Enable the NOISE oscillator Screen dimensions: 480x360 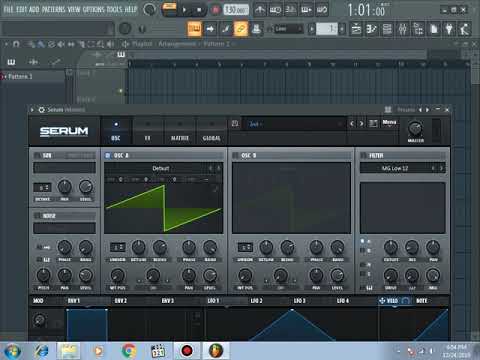[x=37, y=216]
